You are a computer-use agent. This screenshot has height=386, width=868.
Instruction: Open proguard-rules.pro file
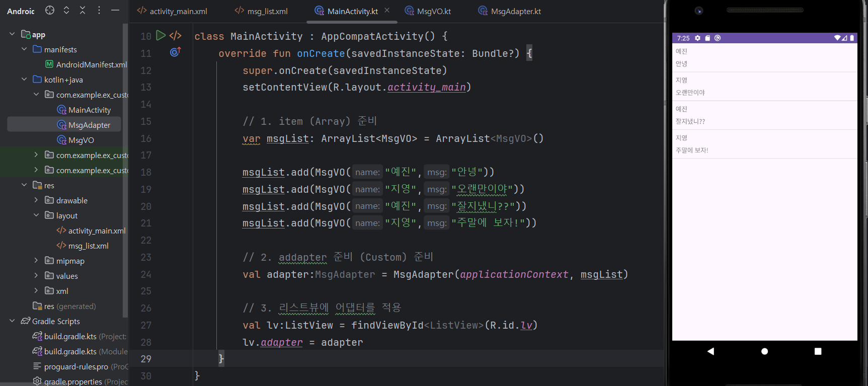click(x=80, y=366)
